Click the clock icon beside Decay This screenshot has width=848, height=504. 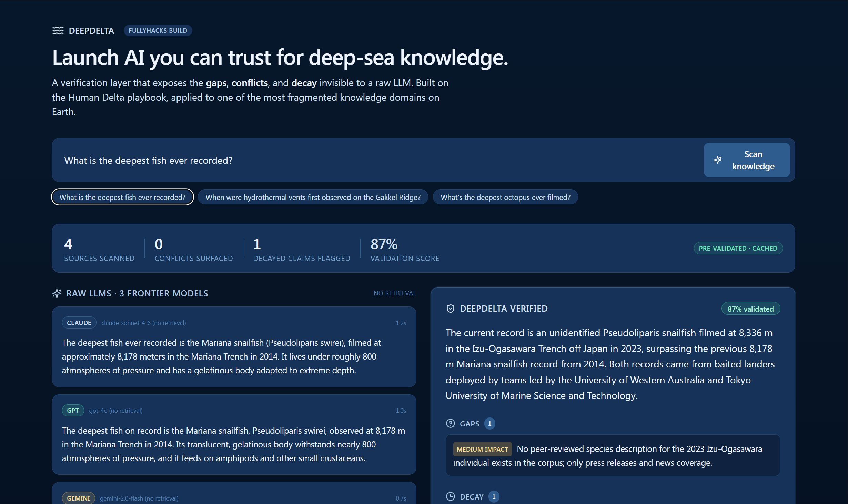point(450,497)
